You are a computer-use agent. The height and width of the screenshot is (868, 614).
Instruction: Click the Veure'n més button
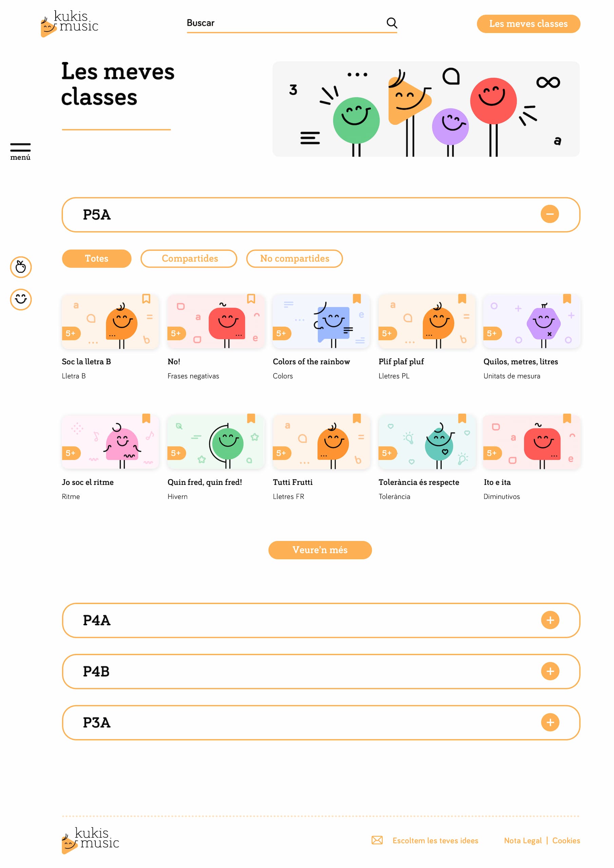click(x=320, y=550)
